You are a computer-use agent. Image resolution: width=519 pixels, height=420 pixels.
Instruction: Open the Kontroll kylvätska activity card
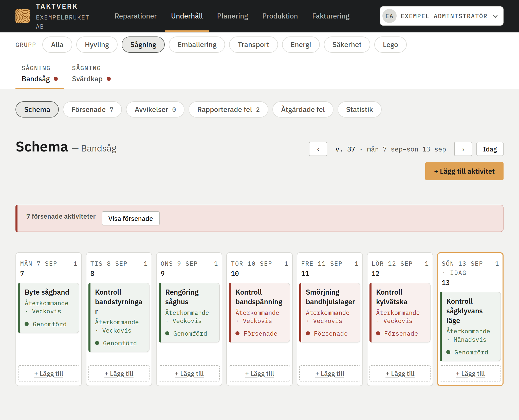coord(400,313)
